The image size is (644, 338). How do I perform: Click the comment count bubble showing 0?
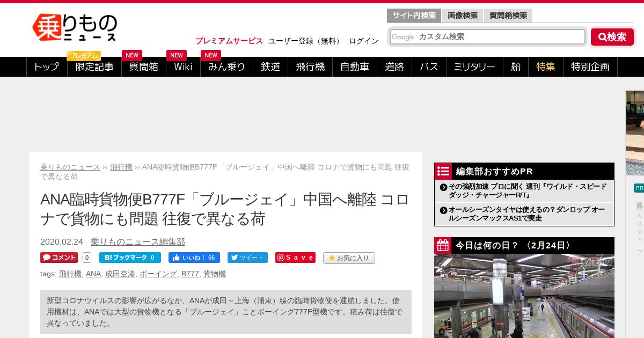(87, 258)
